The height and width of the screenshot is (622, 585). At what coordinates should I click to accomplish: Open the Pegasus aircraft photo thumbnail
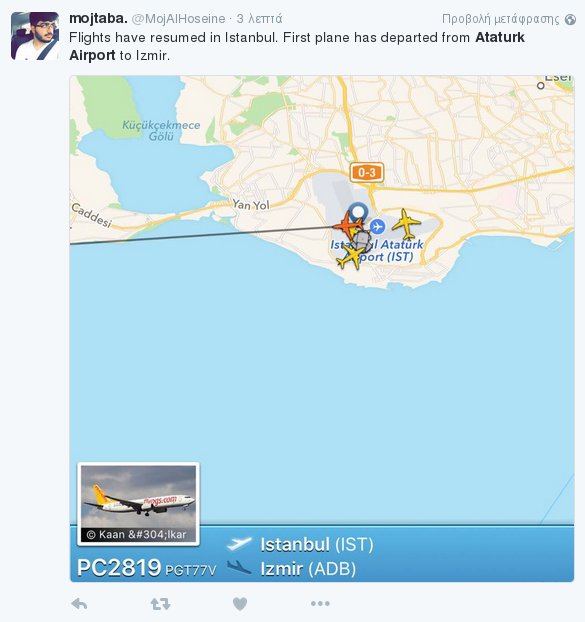click(x=138, y=504)
